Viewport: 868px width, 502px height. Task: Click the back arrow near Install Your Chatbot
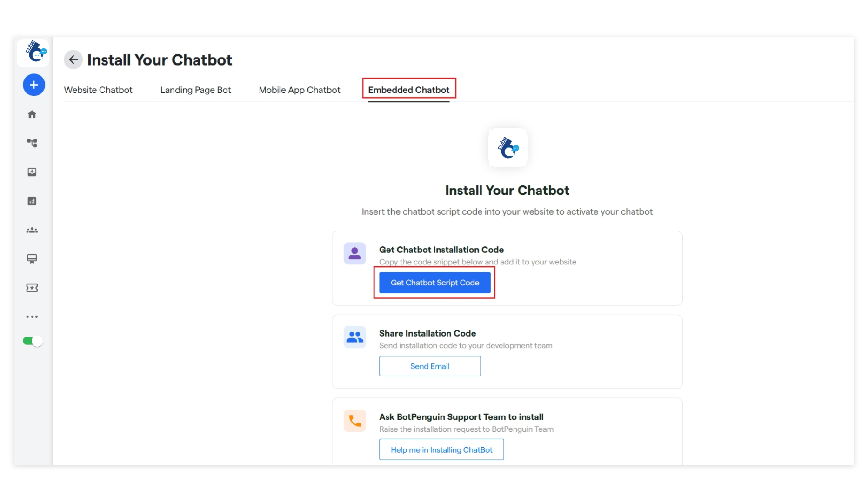pos(73,59)
